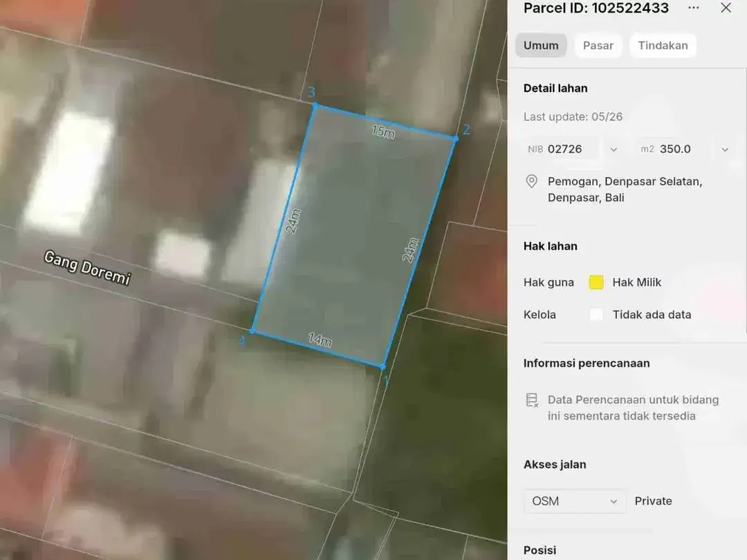The width and height of the screenshot is (747, 560).
Task: Click the 15m edge length label
Action: point(383,132)
